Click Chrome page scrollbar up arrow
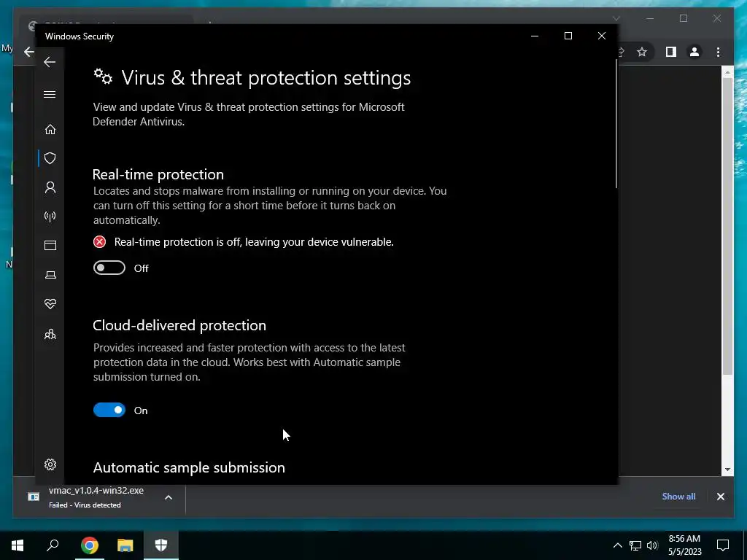 pyautogui.click(x=727, y=72)
